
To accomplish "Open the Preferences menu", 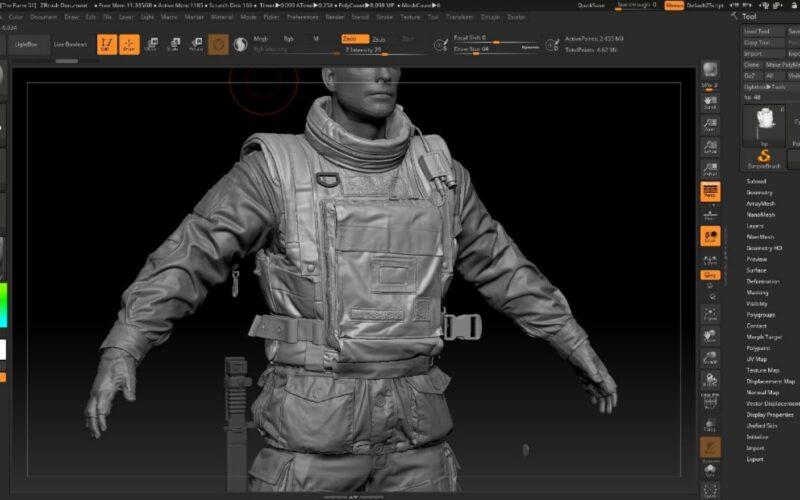I will coord(302,17).
